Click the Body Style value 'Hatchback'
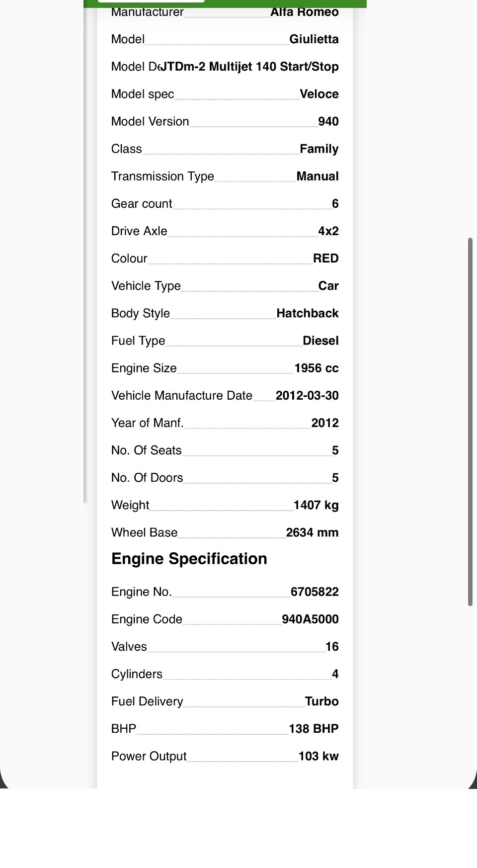 tap(308, 313)
